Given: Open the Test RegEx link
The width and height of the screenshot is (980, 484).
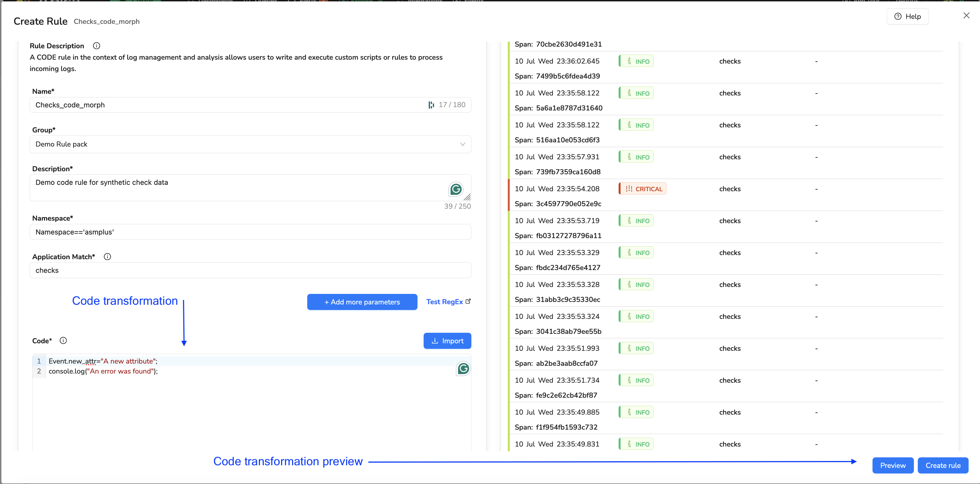Looking at the screenshot, I should [444, 302].
